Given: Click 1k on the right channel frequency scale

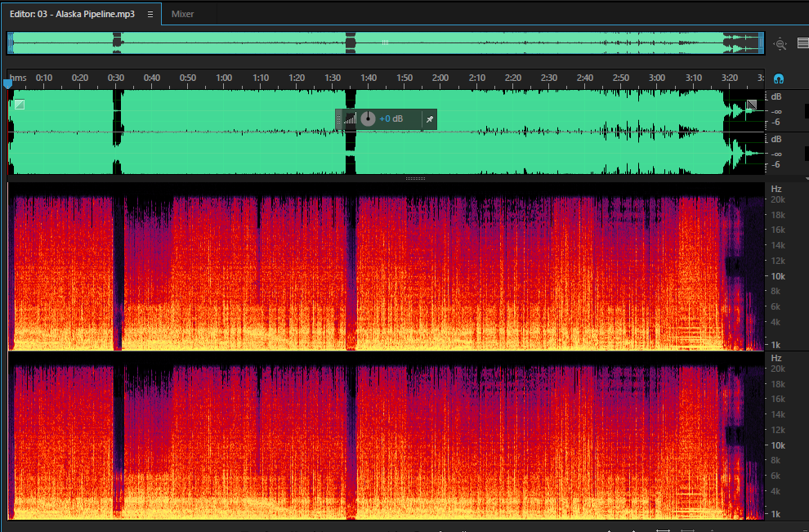Looking at the screenshot, I should [x=775, y=514].
